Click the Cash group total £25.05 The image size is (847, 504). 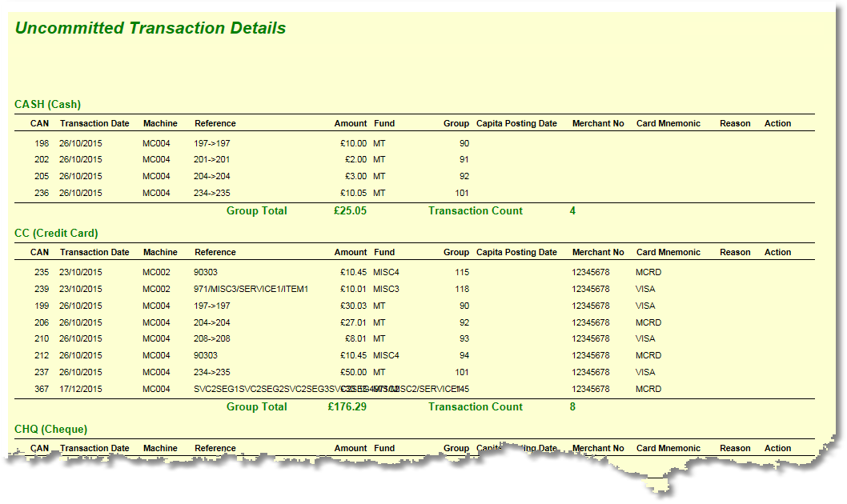350,210
